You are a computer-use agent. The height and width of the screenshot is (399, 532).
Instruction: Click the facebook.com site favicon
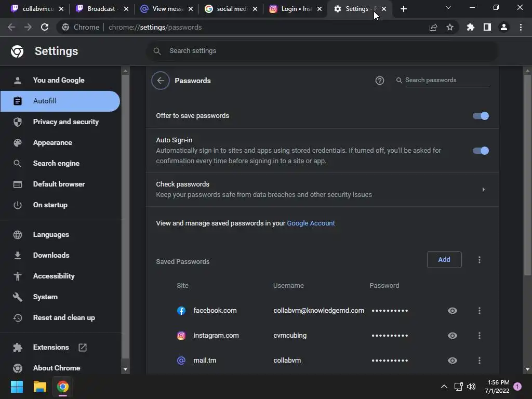(181, 311)
